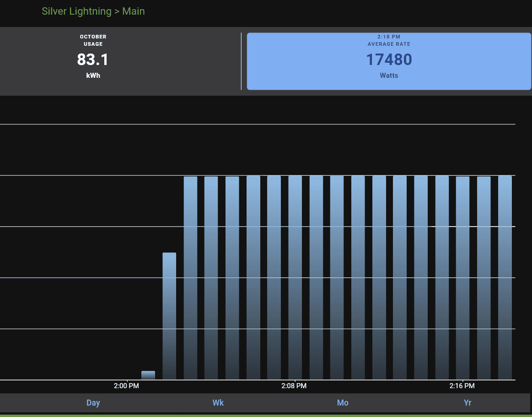Select the half-height bar in the chart

tap(169, 316)
